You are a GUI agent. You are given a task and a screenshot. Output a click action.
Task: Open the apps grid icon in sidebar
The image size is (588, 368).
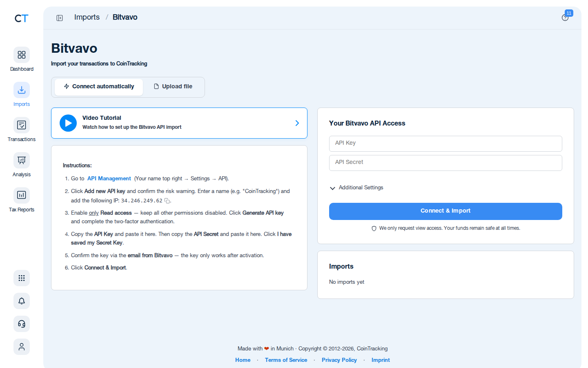[x=22, y=278]
